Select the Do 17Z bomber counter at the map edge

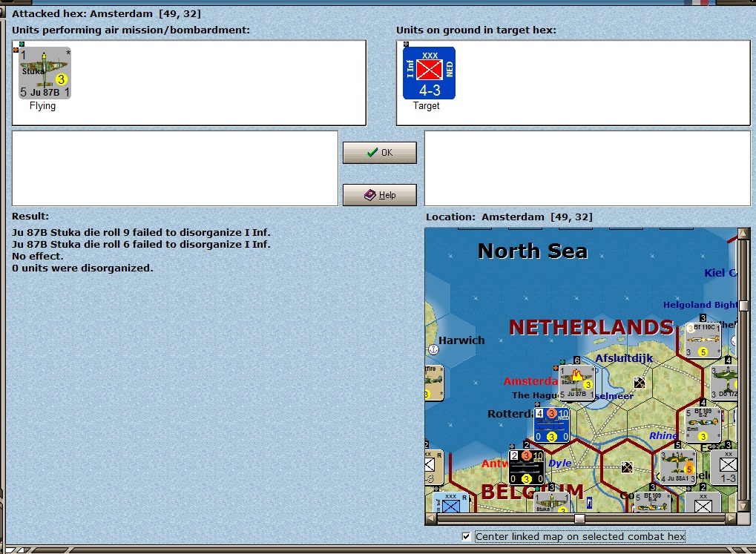pyautogui.click(x=724, y=383)
